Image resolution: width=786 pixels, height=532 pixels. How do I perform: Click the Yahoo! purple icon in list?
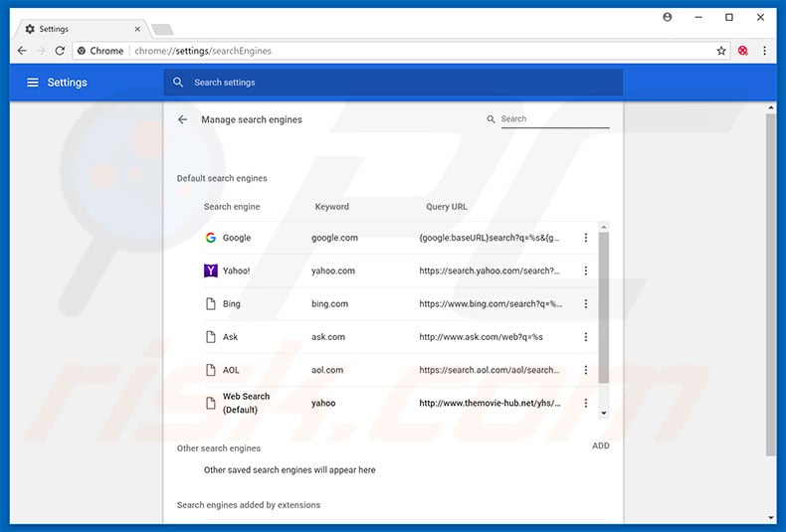[x=211, y=270]
